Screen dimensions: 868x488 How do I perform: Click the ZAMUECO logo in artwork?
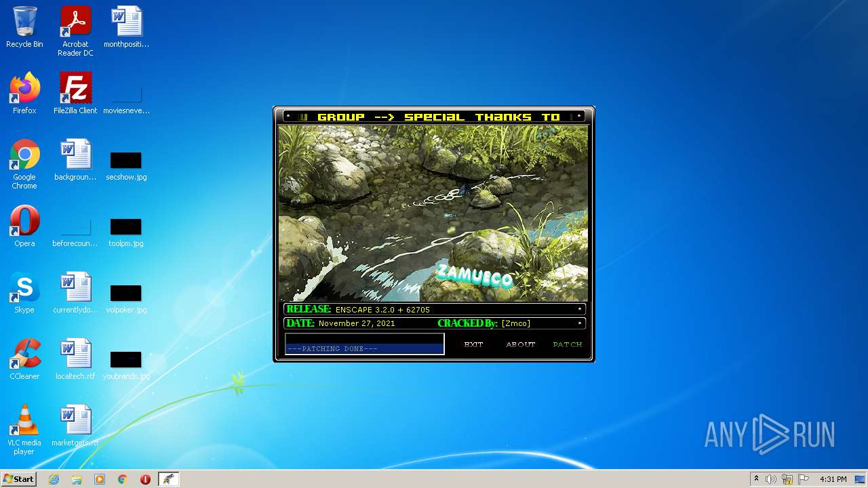tap(475, 276)
